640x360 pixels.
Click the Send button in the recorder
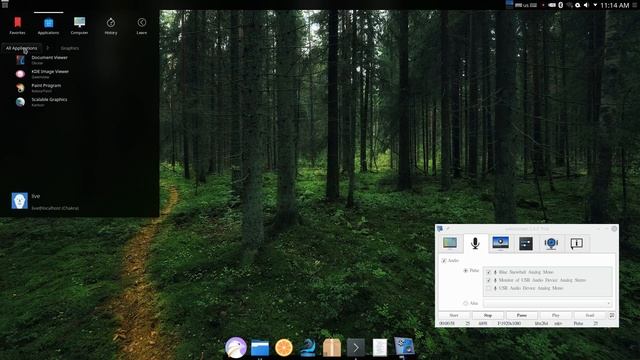[x=590, y=316]
